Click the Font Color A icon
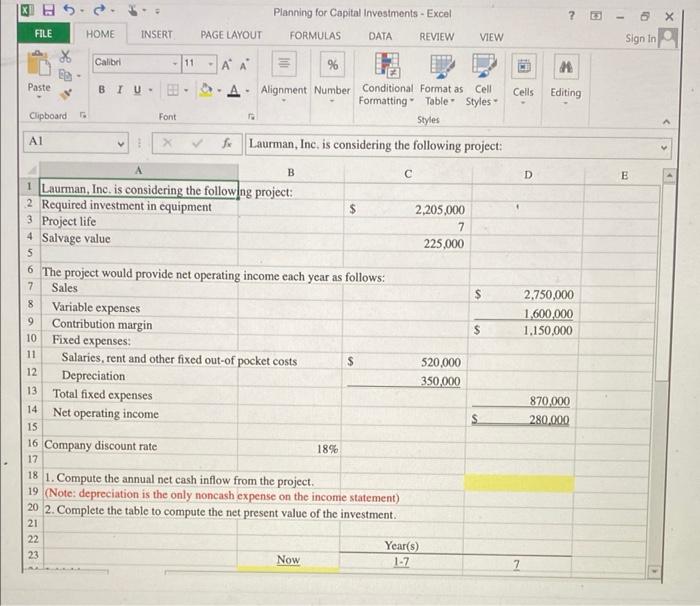Viewport: 700px width, 606px height. [x=234, y=91]
